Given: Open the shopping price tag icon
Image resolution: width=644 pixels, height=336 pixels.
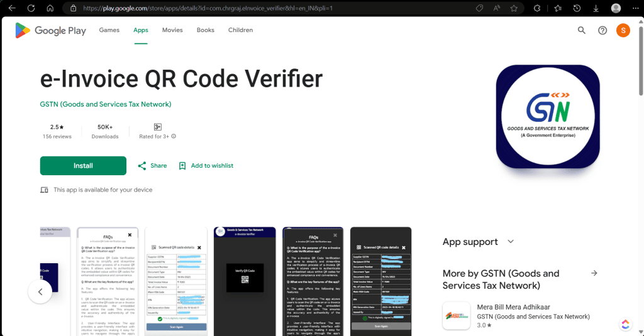Looking at the screenshot, I should (479, 8).
